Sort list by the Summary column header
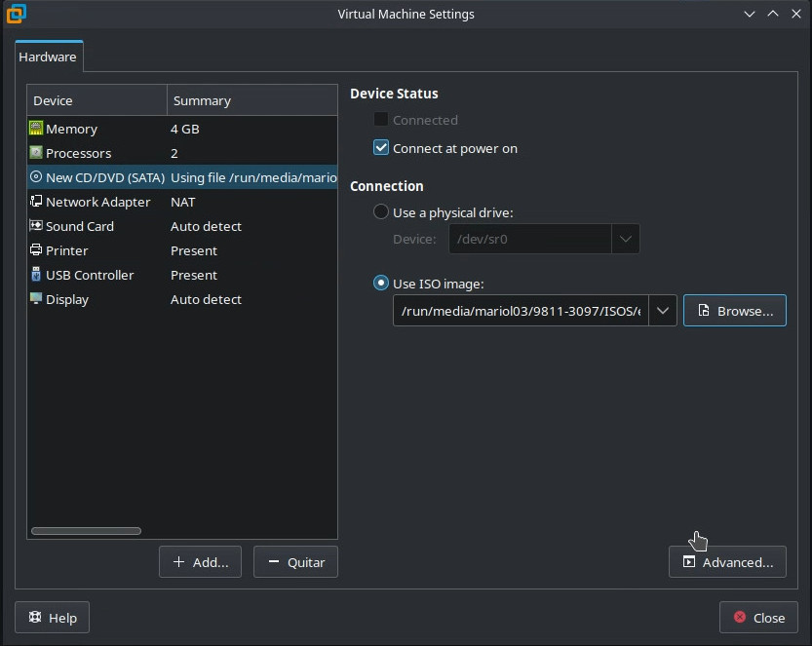 point(251,100)
